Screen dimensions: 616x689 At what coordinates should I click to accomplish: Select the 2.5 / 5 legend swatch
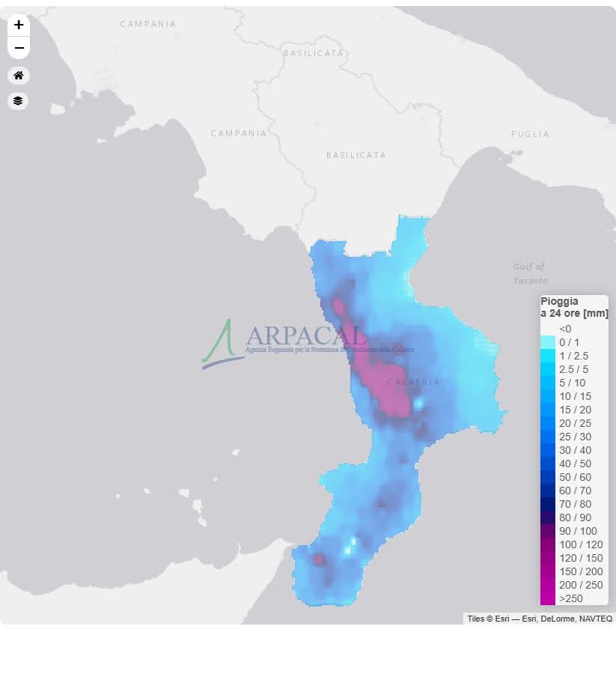(x=548, y=369)
